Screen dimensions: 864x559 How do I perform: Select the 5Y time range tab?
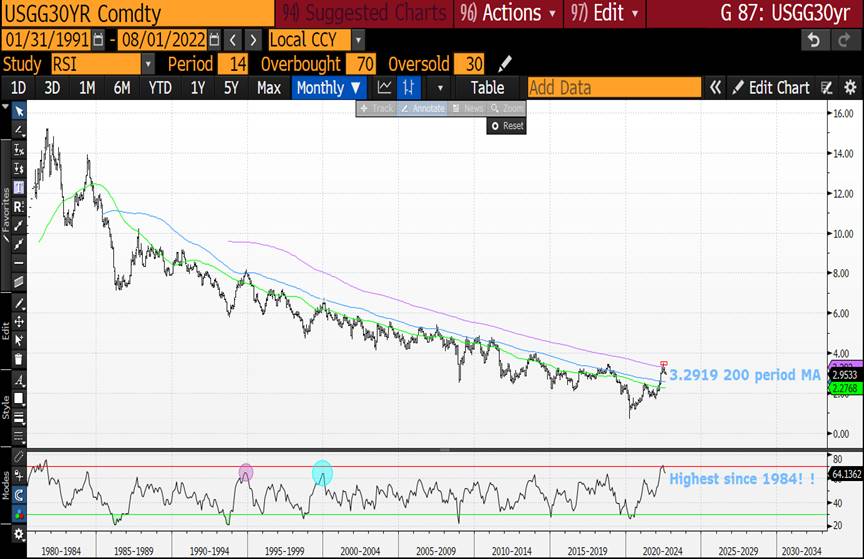click(x=231, y=87)
